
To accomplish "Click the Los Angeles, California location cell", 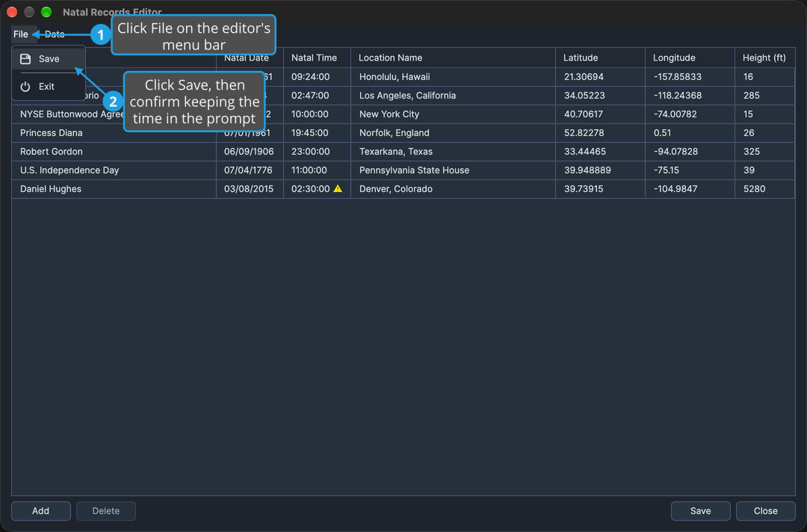I will point(453,96).
